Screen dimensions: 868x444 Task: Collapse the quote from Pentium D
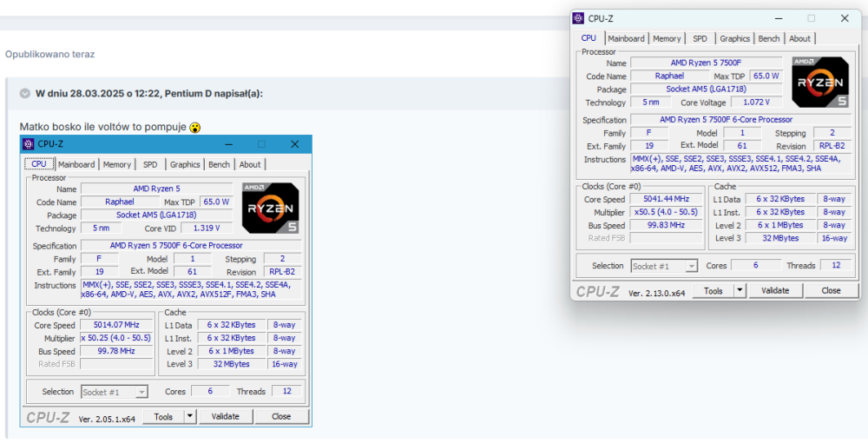pyautogui.click(x=23, y=93)
